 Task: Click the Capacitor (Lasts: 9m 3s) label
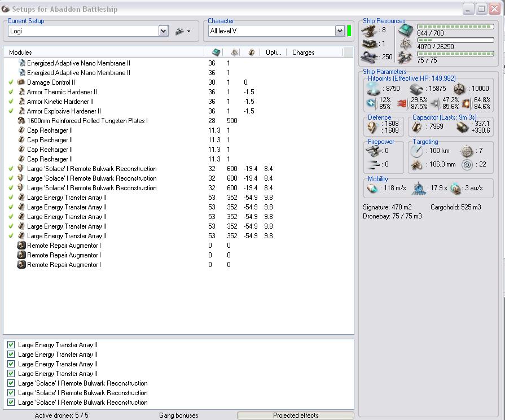coord(445,117)
